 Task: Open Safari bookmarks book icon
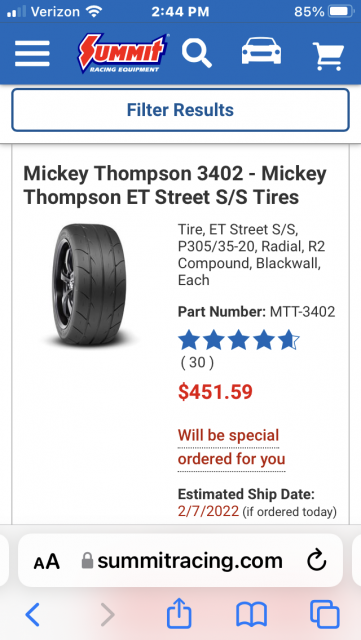point(252,614)
